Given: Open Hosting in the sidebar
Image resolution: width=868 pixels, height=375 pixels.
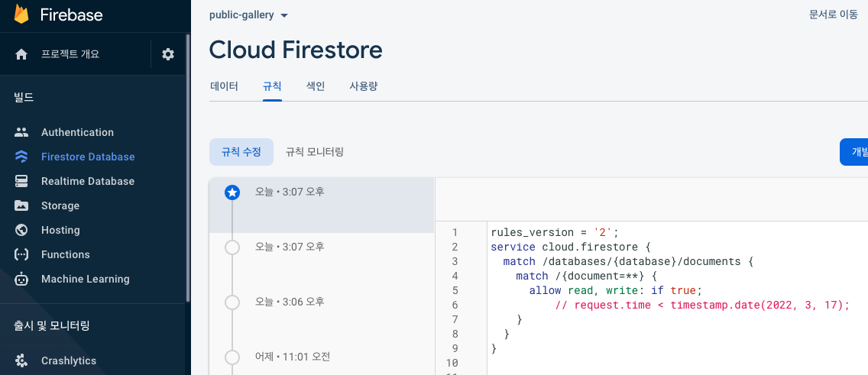Looking at the screenshot, I should click(x=60, y=230).
